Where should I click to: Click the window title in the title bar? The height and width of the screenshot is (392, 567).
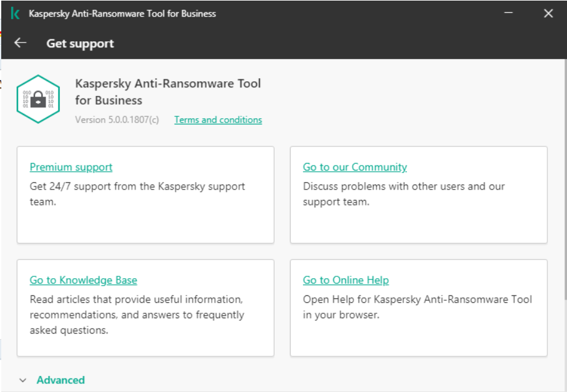(x=123, y=14)
